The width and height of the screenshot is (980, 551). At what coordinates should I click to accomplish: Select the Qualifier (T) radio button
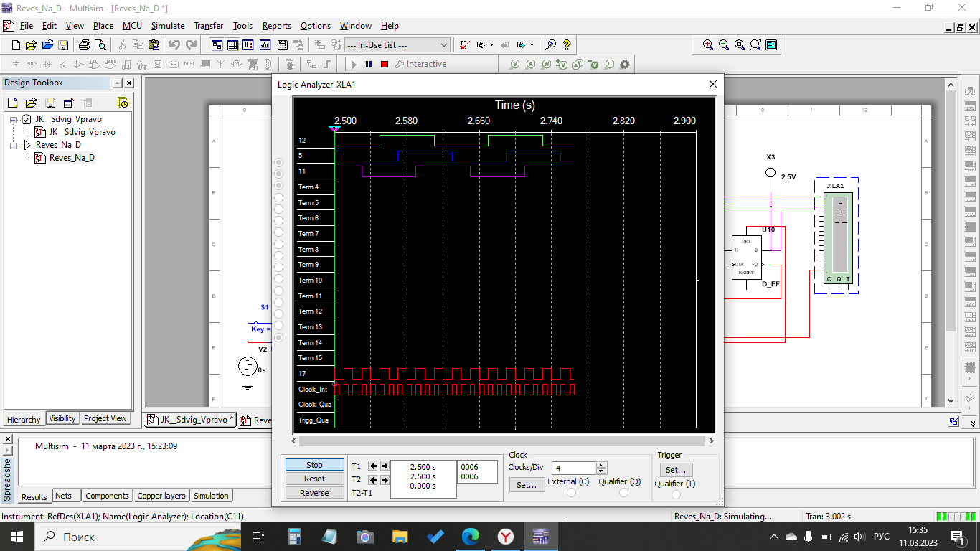[x=676, y=494]
